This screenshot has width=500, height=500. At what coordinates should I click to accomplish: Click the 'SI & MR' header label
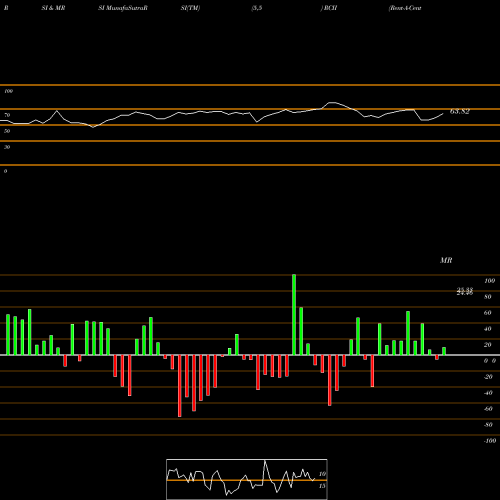[x=53, y=8]
